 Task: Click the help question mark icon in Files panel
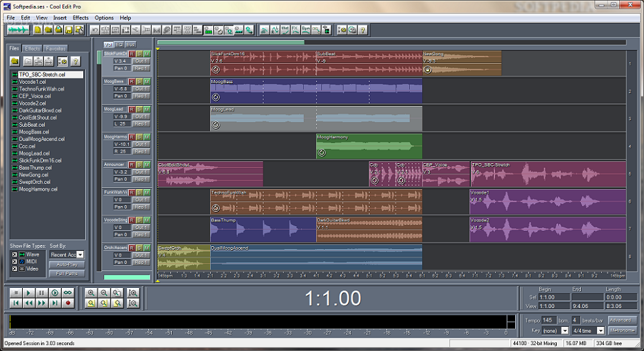pos(75,61)
